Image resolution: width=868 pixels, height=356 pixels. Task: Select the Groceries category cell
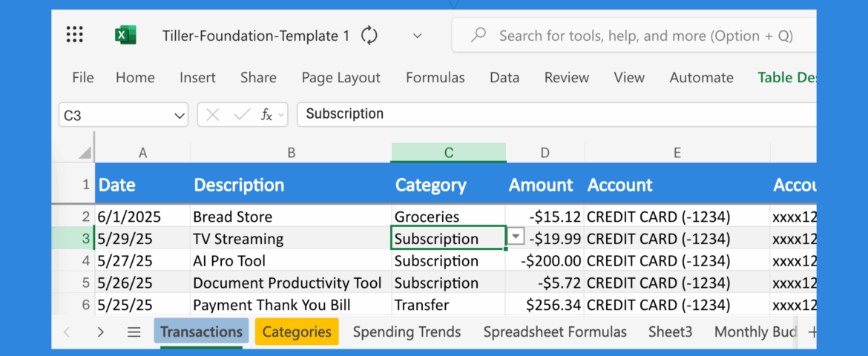click(x=448, y=217)
